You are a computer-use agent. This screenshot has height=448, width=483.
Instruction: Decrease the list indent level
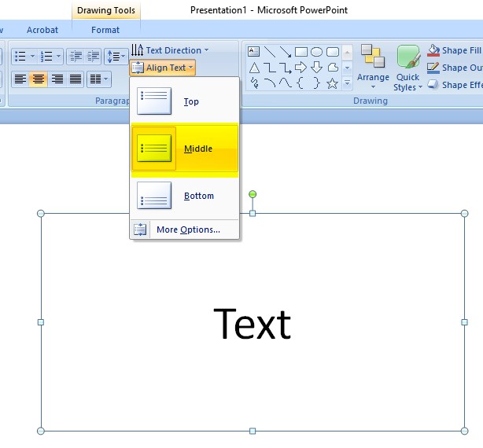click(76, 57)
